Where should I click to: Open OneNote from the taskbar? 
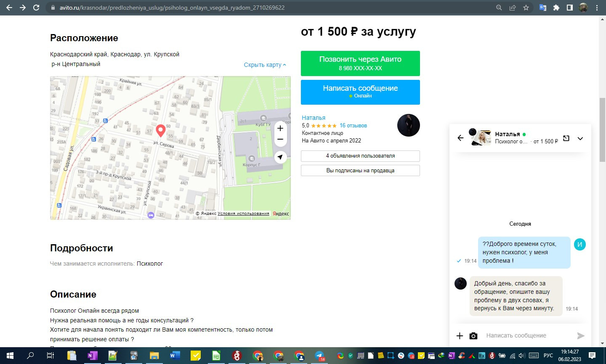(92, 356)
